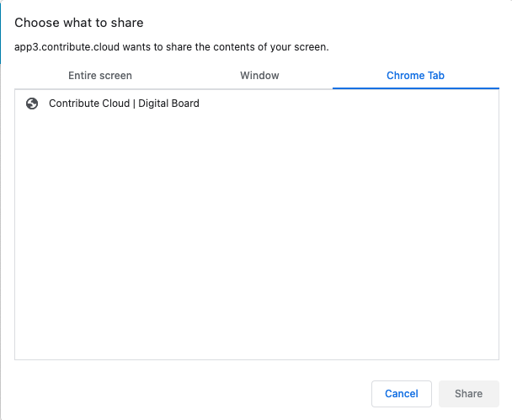Click the blue 'Chrome Tab' text

pyautogui.click(x=416, y=76)
